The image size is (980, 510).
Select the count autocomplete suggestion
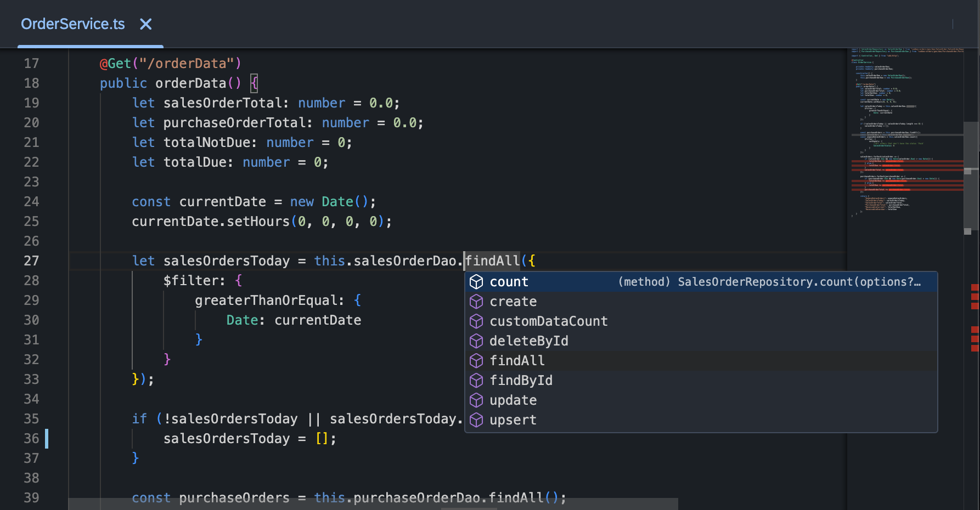point(701,282)
